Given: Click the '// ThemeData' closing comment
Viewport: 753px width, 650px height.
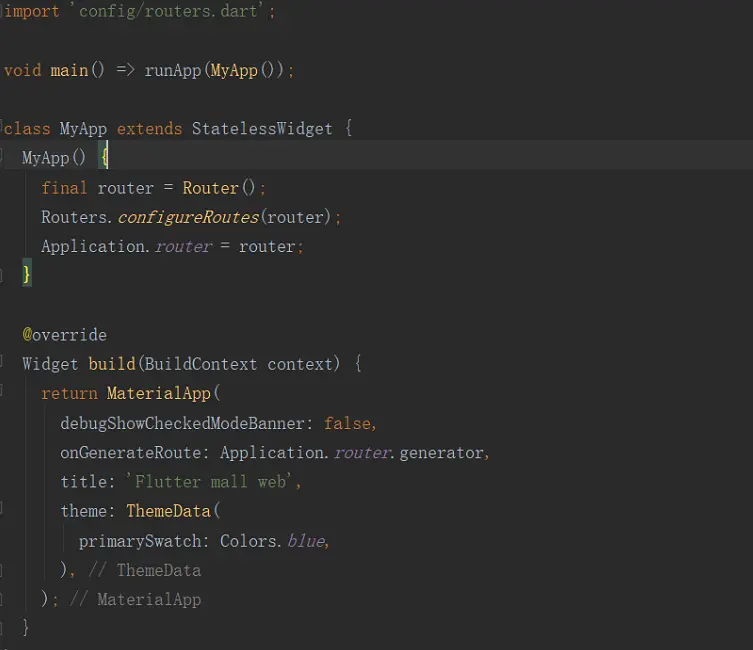Looking at the screenshot, I should [145, 570].
